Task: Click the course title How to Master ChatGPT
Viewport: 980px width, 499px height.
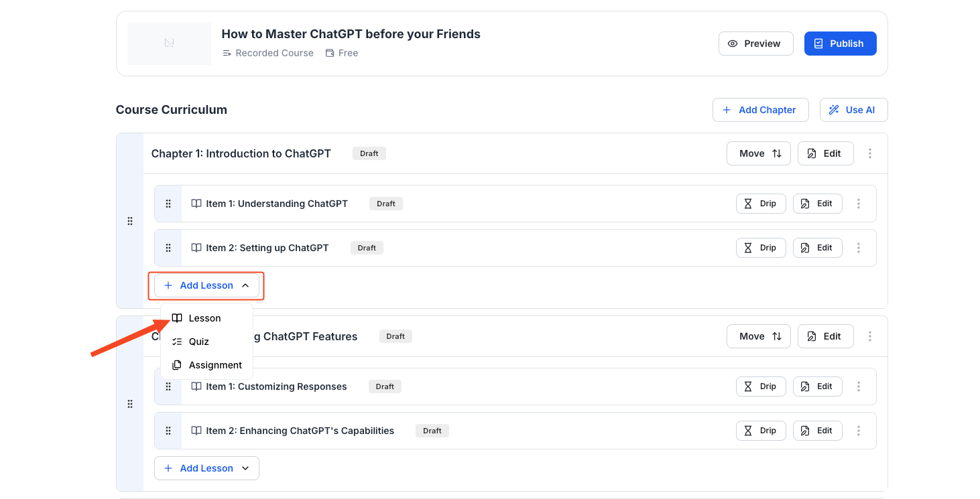Action: (x=351, y=34)
